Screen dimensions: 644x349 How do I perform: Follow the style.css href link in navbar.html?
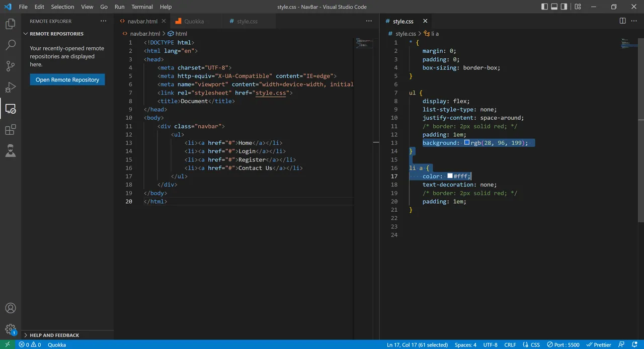pos(270,93)
